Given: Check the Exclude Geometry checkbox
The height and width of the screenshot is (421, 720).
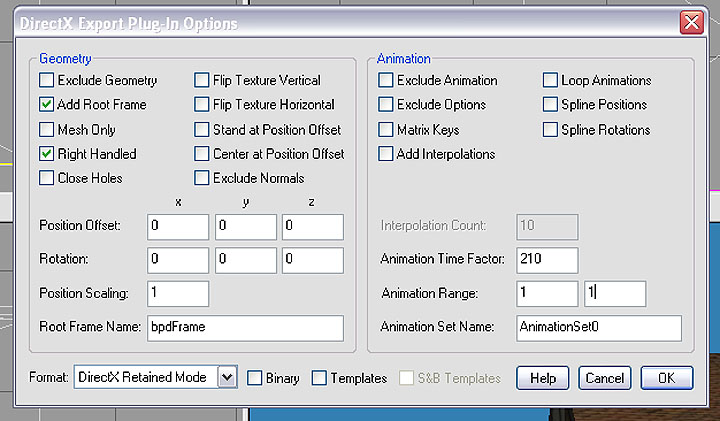Looking at the screenshot, I should pyautogui.click(x=46, y=80).
